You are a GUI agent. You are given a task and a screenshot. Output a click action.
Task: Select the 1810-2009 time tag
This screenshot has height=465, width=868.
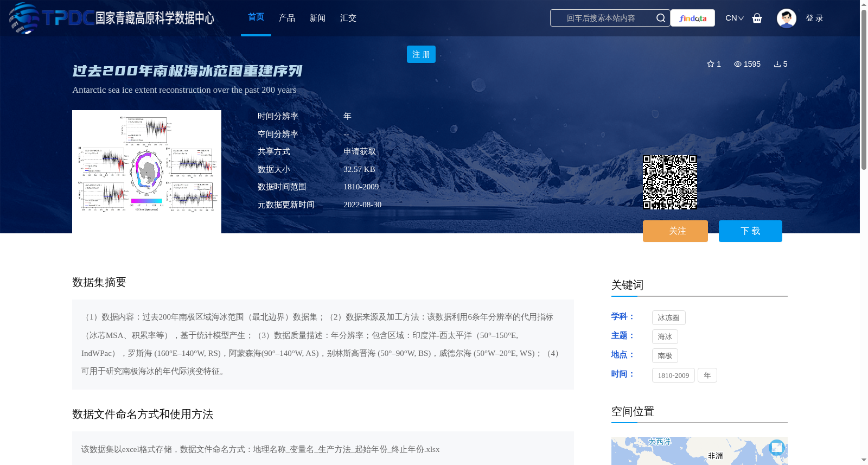pos(673,375)
